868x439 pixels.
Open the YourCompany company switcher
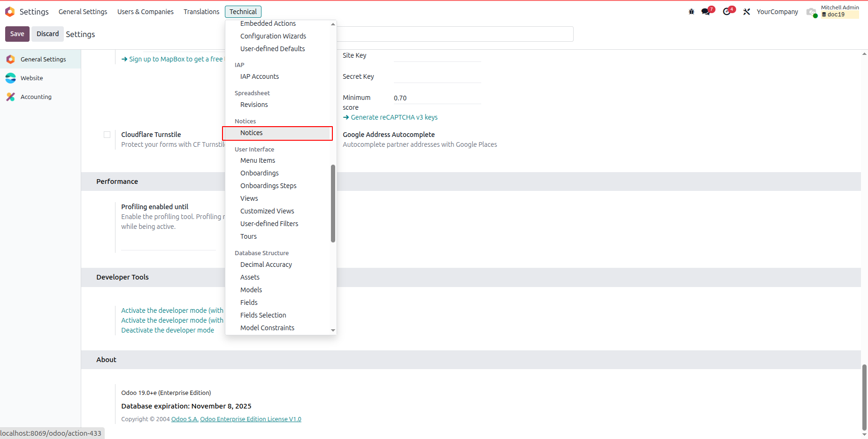pos(777,12)
